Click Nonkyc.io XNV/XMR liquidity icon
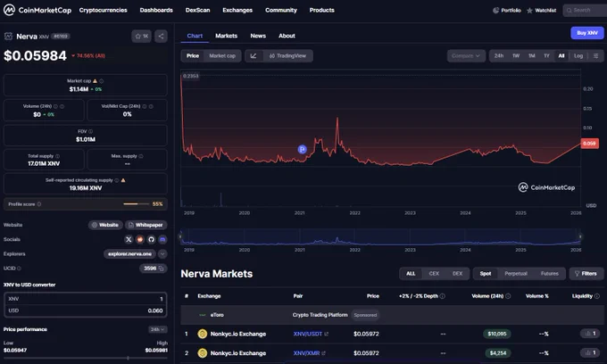The height and width of the screenshot is (364, 607). point(590,352)
